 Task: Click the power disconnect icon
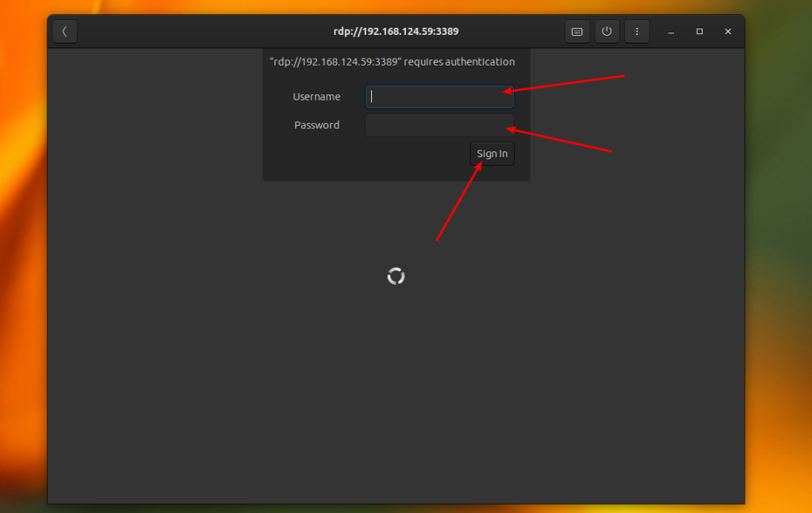[x=607, y=32]
